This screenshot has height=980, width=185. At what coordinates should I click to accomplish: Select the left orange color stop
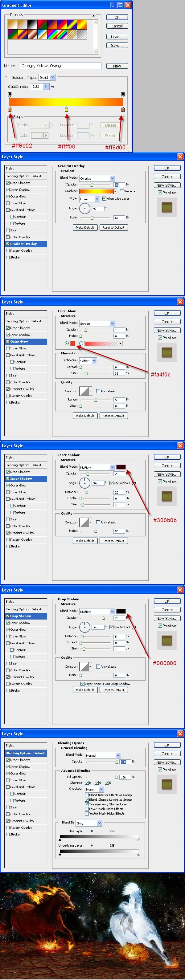point(10,110)
